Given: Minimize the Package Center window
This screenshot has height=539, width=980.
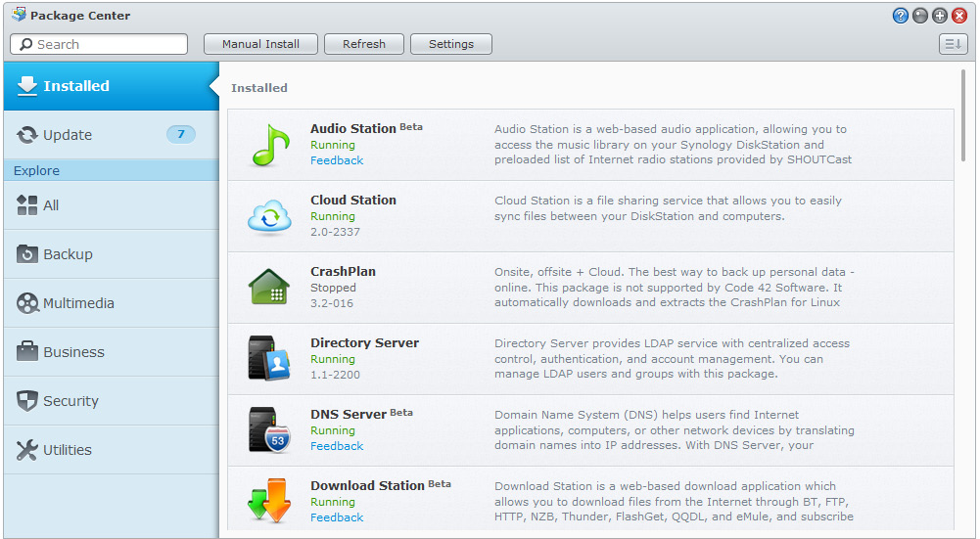Looking at the screenshot, I should 920,16.
